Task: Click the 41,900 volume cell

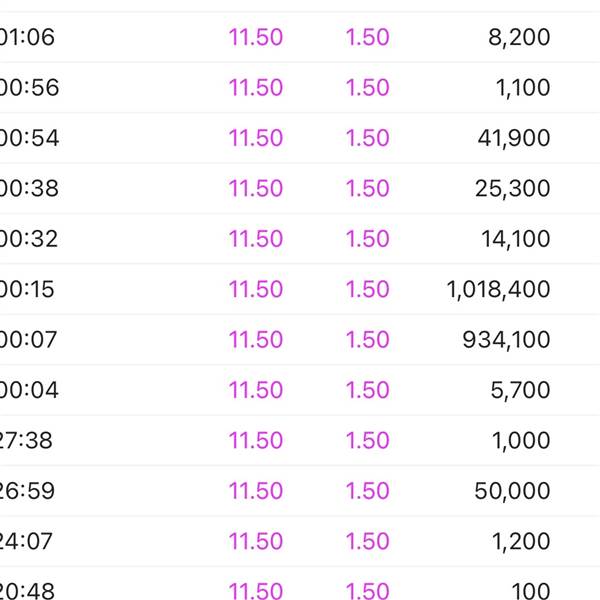Action: click(515, 138)
